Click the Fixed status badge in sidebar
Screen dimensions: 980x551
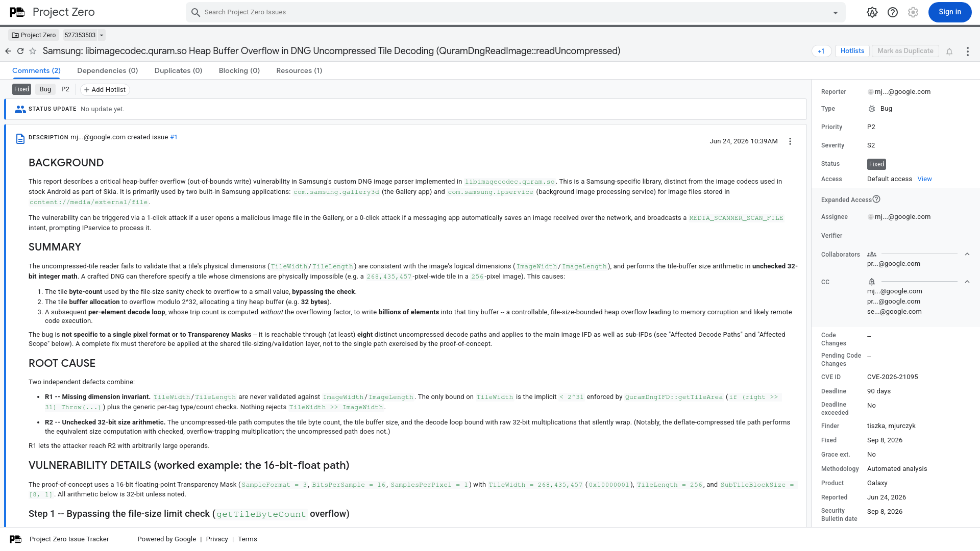click(x=876, y=164)
